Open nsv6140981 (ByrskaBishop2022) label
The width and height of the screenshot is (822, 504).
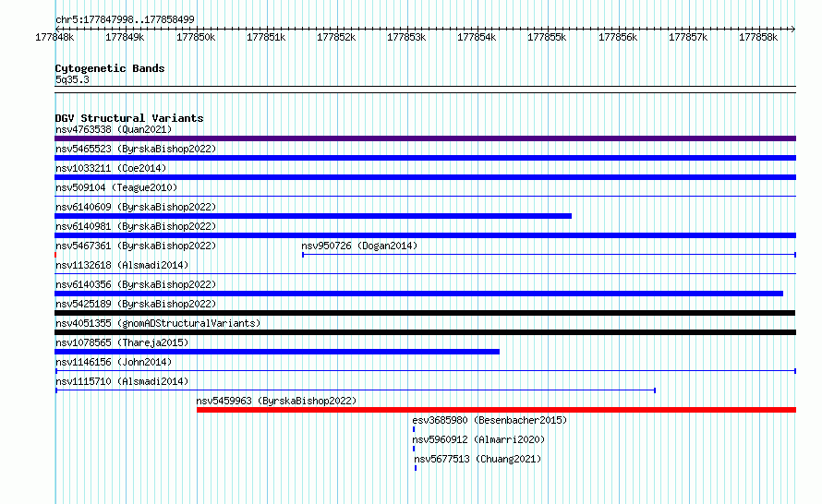(136, 226)
